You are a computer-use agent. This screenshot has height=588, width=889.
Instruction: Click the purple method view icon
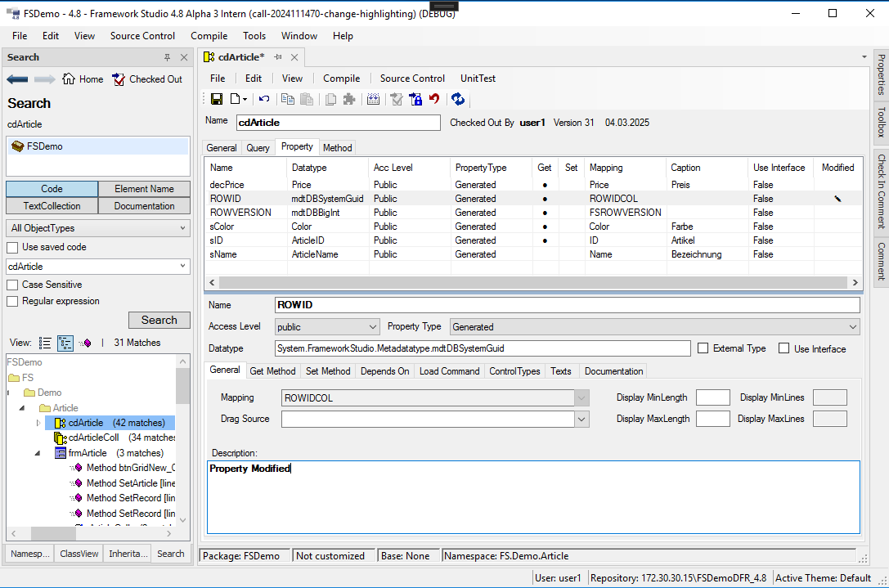(86, 343)
